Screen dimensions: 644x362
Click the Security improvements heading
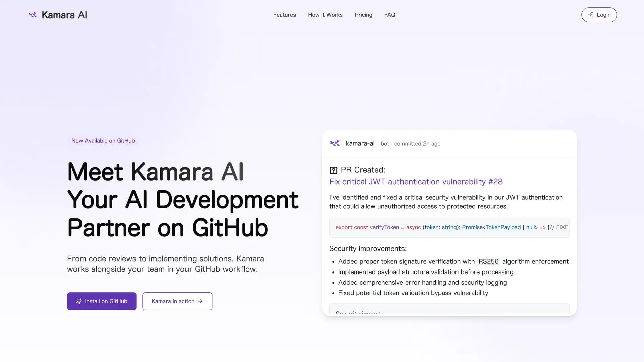(368, 249)
